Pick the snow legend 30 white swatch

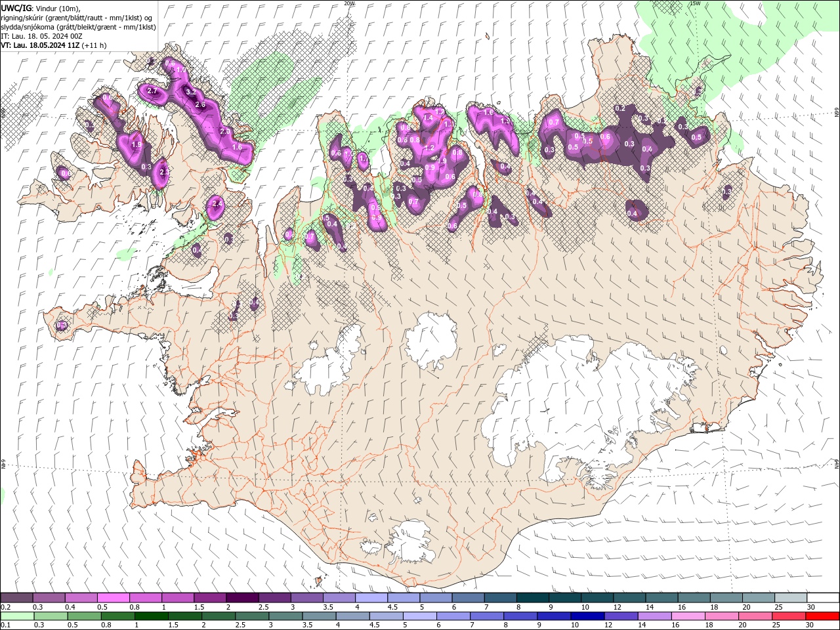click(x=822, y=598)
